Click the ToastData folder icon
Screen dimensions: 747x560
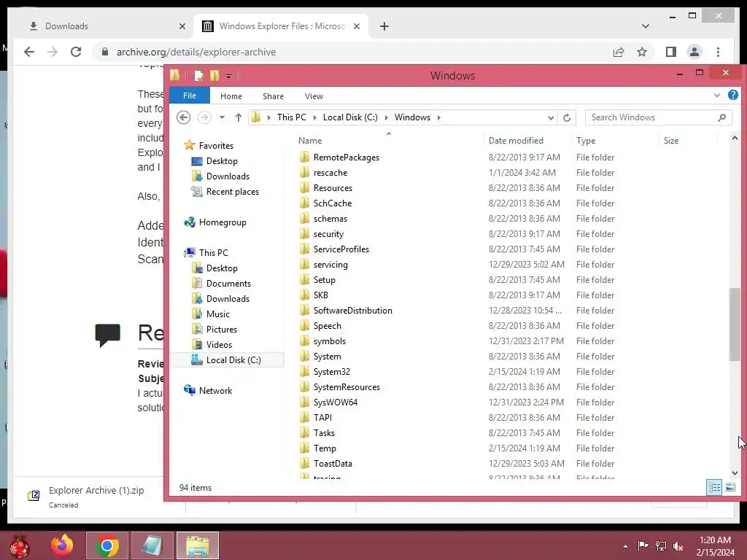click(x=305, y=463)
